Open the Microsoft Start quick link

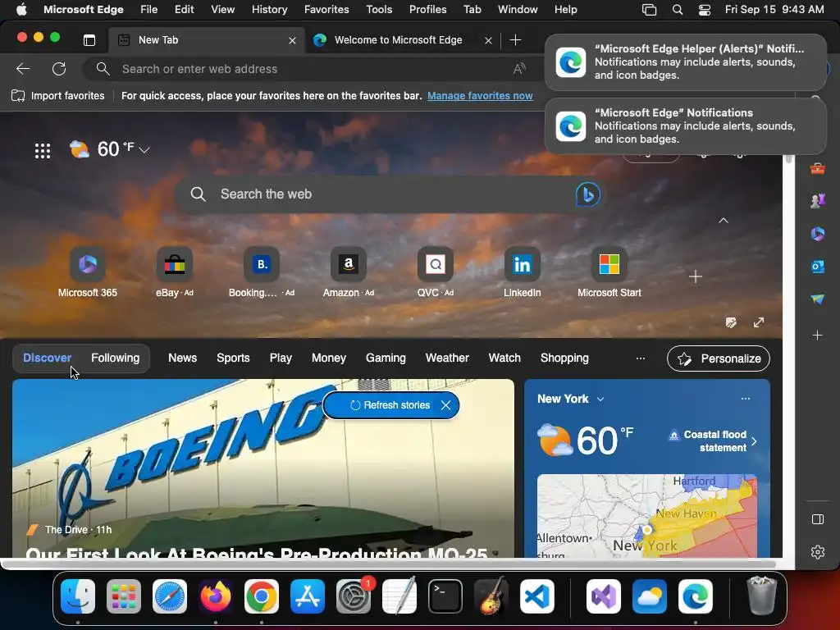609,272
